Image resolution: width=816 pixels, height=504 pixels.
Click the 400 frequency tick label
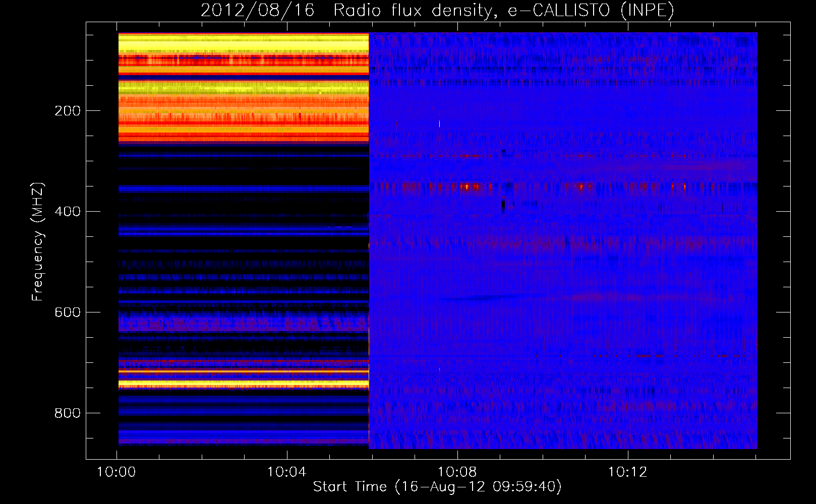tap(68, 212)
